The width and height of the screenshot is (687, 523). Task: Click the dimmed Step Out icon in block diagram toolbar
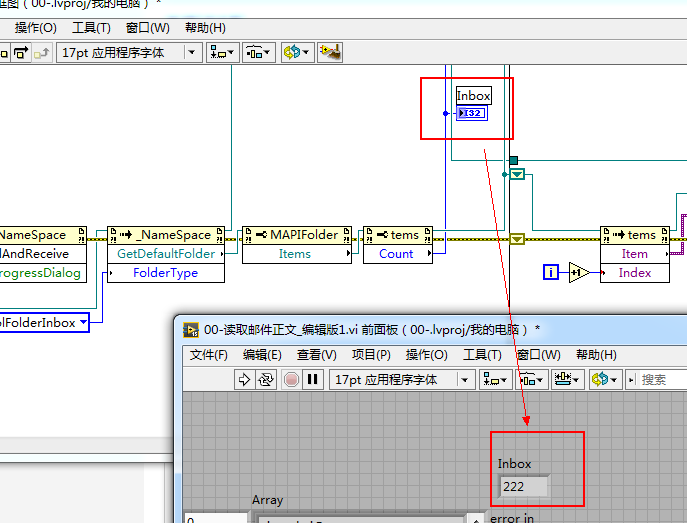[42, 53]
